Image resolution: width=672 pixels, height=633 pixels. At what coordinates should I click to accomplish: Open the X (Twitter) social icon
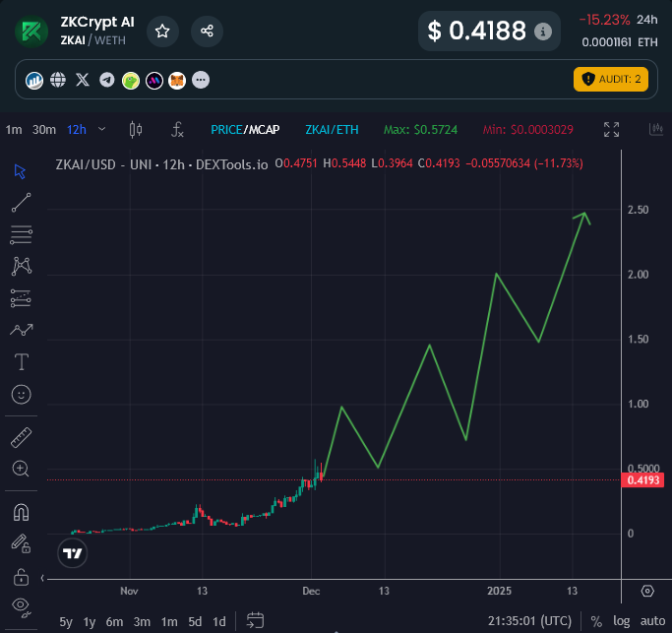coord(83,80)
